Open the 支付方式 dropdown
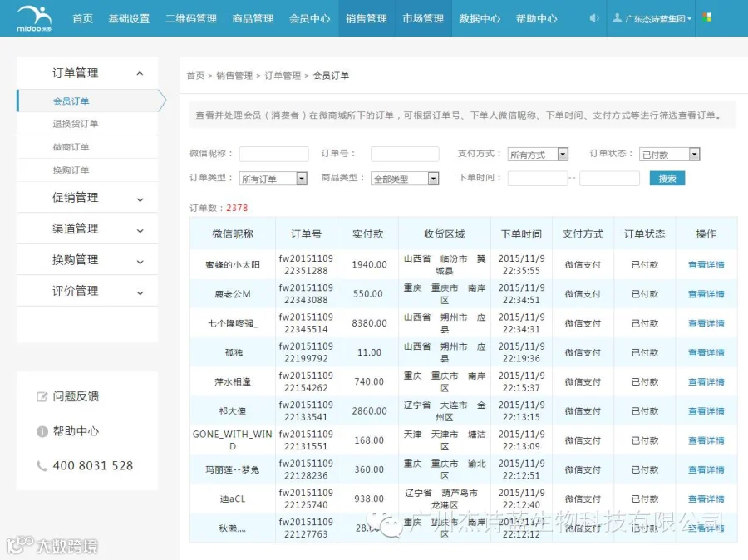The width and height of the screenshot is (748, 560). coord(538,154)
